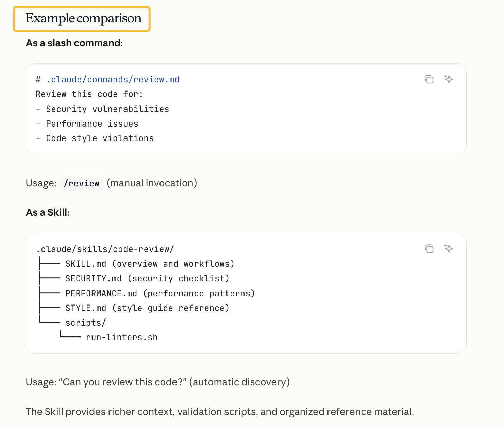
Task: Select the SECURITY.md entry in the tree
Action: tap(94, 279)
